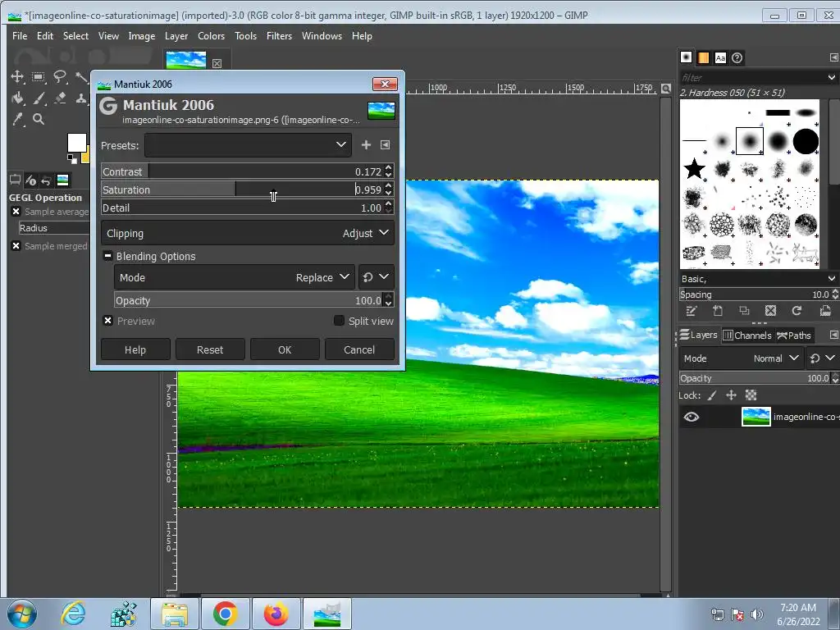The height and width of the screenshot is (630, 840).
Task: Open the Document History tab icon
Action: pyautogui.click(x=737, y=57)
